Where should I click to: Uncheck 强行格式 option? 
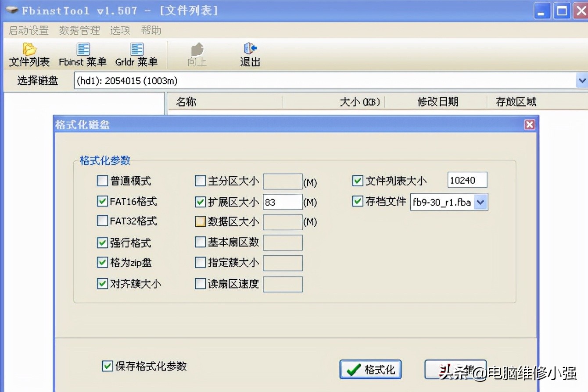[102, 242]
